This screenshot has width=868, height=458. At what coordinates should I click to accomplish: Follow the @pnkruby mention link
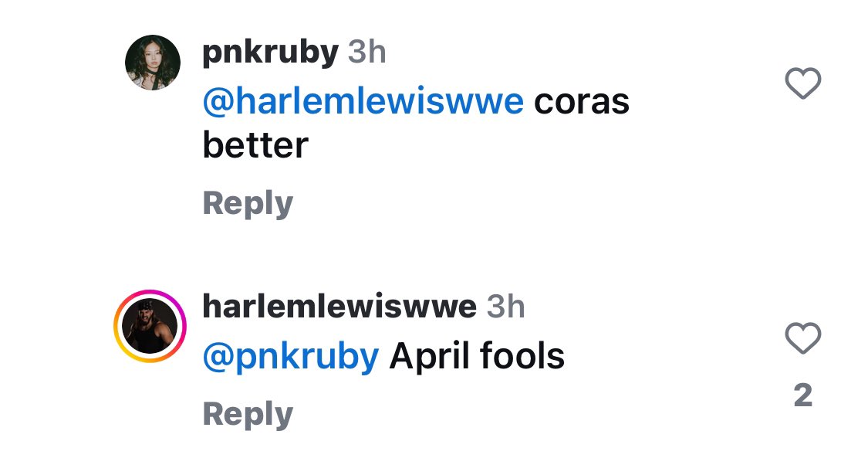[x=290, y=356]
